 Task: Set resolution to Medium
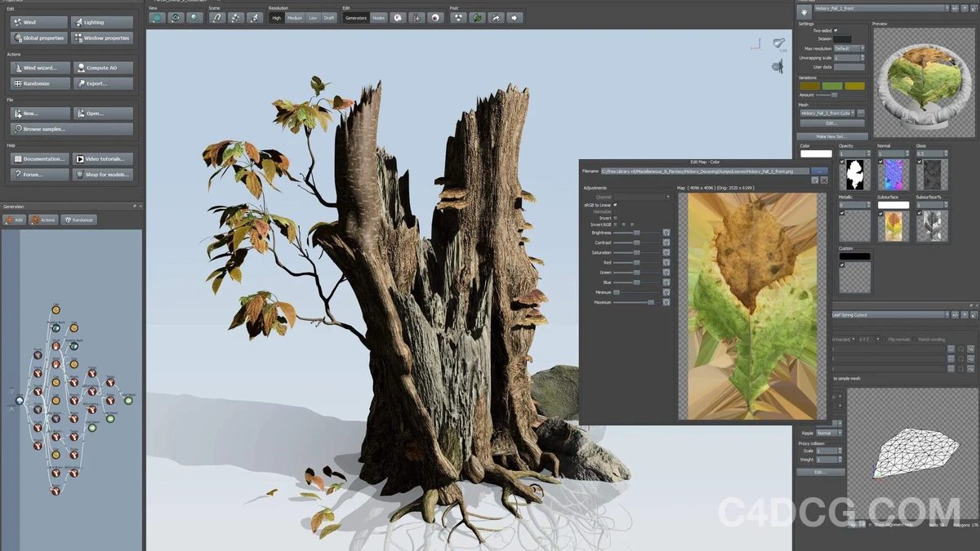[x=295, y=18]
